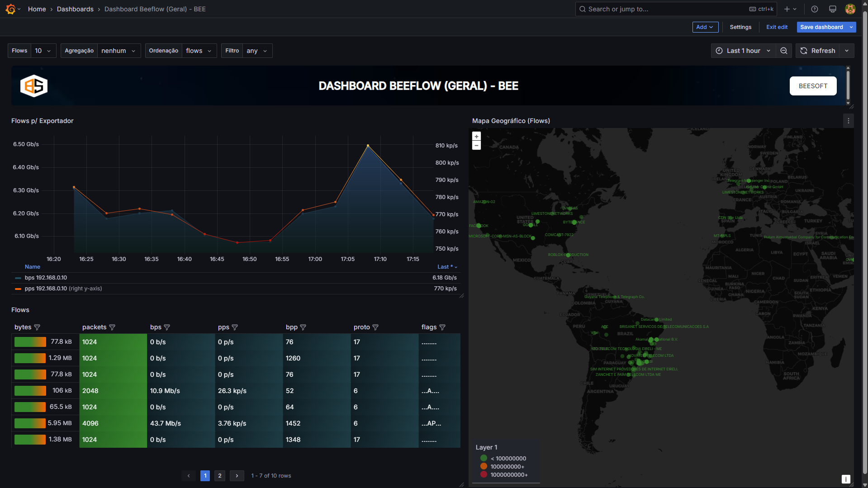This screenshot has width=868, height=488.
Task: Click the zoom out time range icon
Action: (784, 51)
